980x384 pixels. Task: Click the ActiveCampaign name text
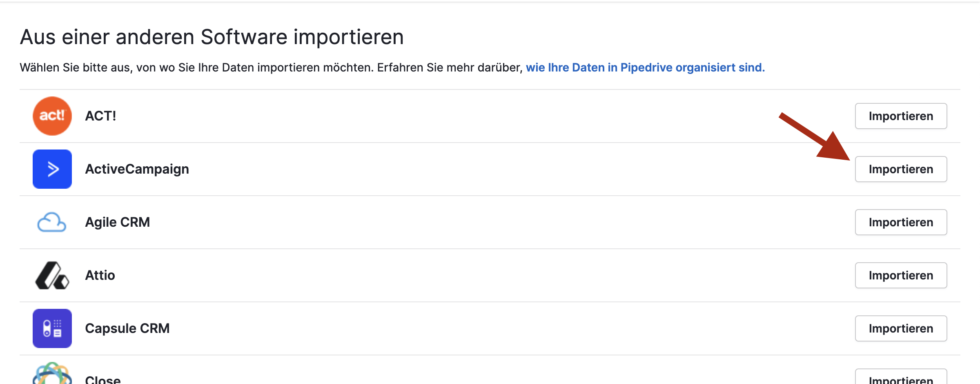point(137,169)
